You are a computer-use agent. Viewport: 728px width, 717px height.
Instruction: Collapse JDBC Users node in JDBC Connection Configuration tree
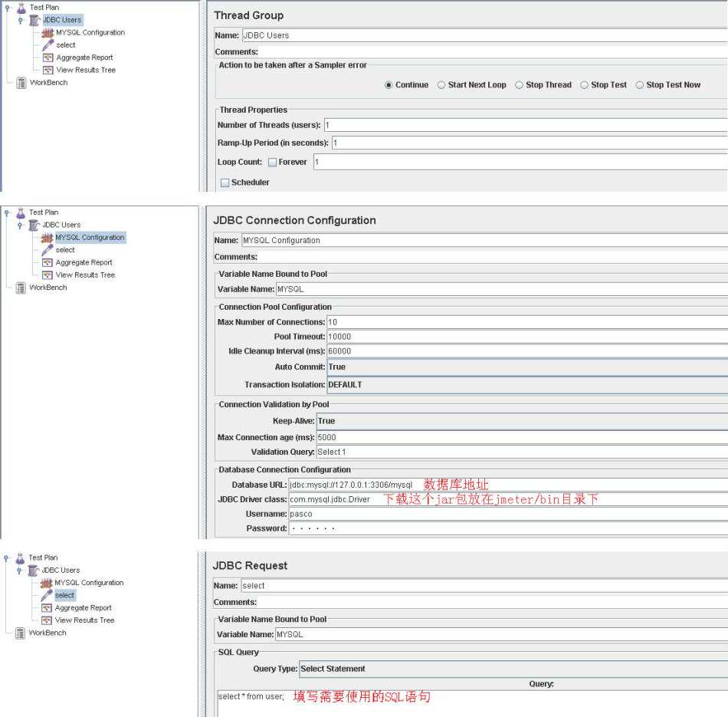click(x=19, y=225)
